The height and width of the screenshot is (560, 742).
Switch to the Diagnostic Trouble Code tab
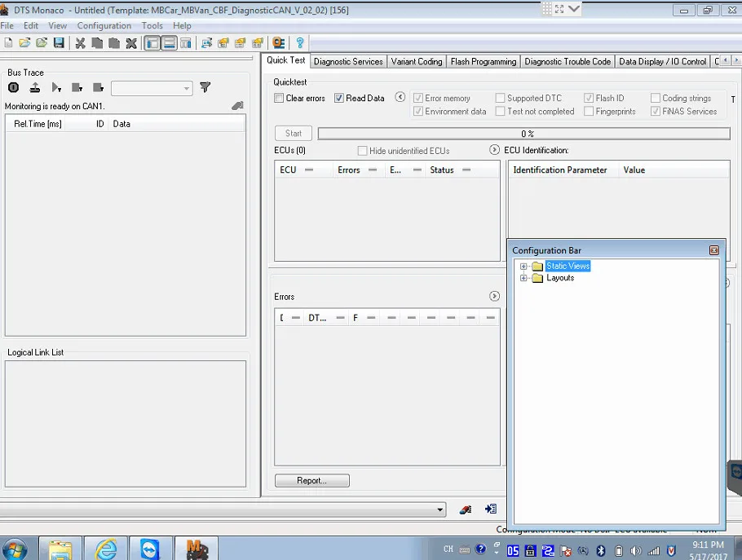tap(568, 61)
